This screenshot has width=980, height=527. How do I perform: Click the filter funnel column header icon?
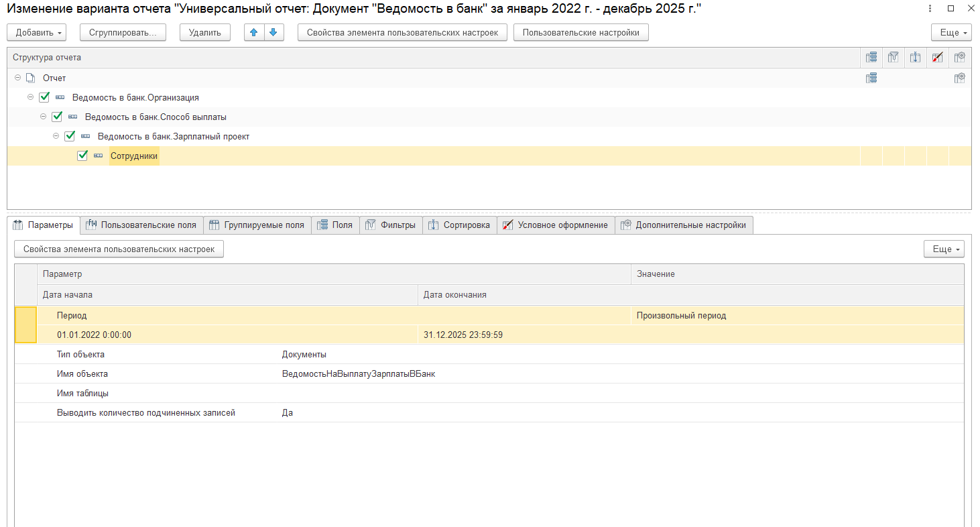pos(893,58)
